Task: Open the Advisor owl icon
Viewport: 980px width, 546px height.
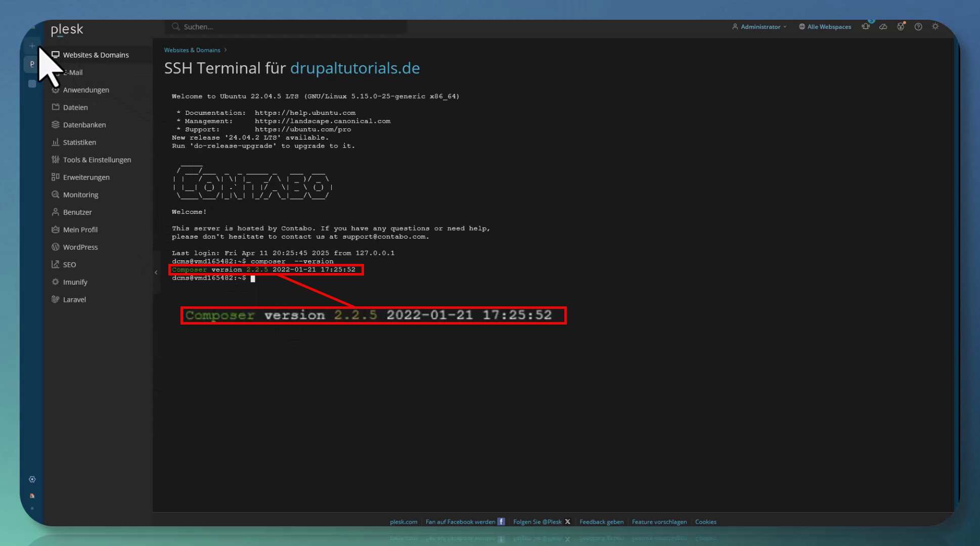Action: click(901, 27)
